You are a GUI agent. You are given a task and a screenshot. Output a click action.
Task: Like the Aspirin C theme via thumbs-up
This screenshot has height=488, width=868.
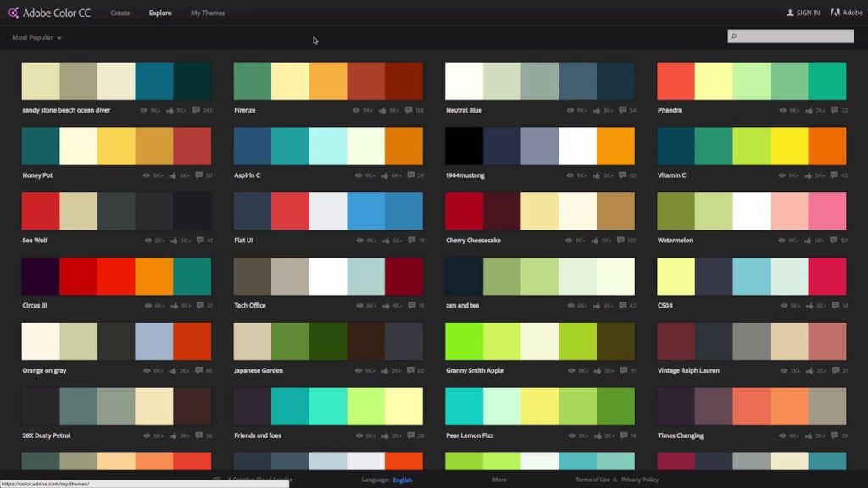[x=385, y=175]
